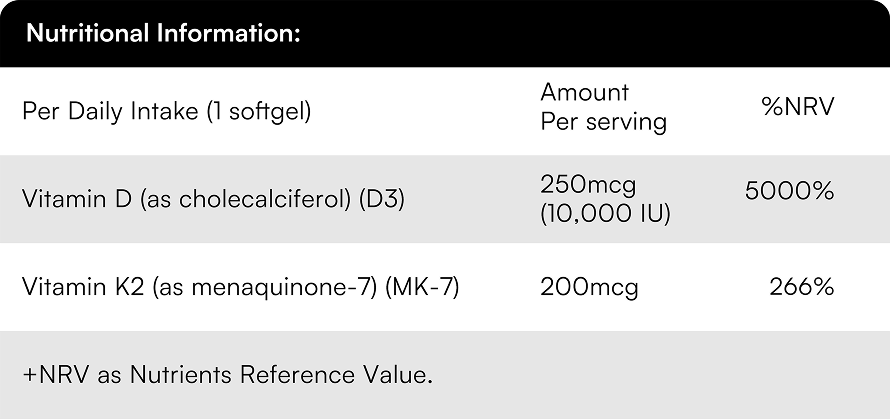890x419 pixels.
Task: Select the "(10,000 IU)" value
Action: click(x=605, y=213)
